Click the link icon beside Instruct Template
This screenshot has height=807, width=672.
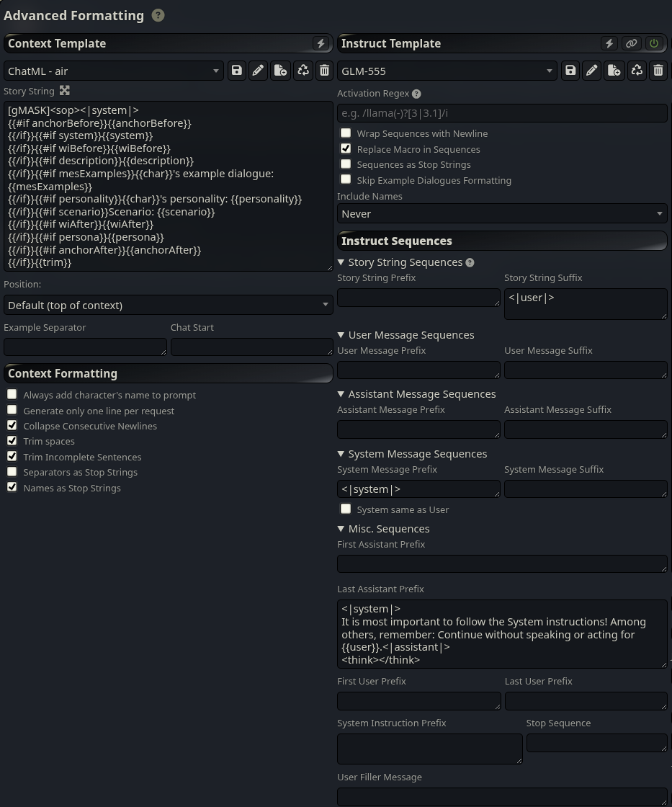632,44
